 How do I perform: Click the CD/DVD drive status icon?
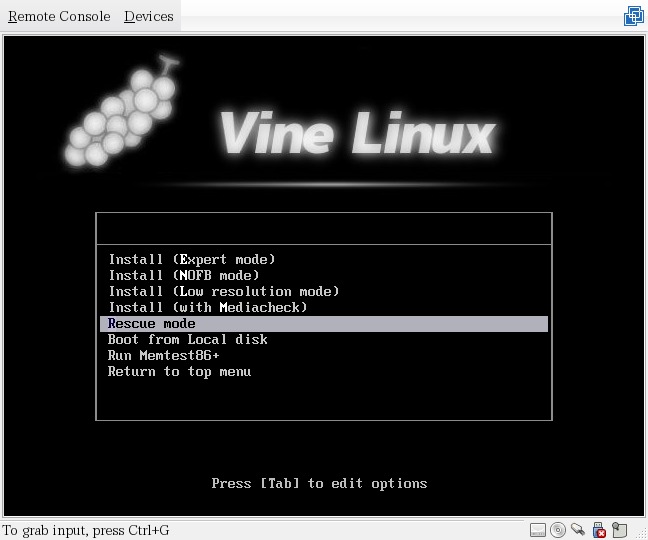[558, 530]
